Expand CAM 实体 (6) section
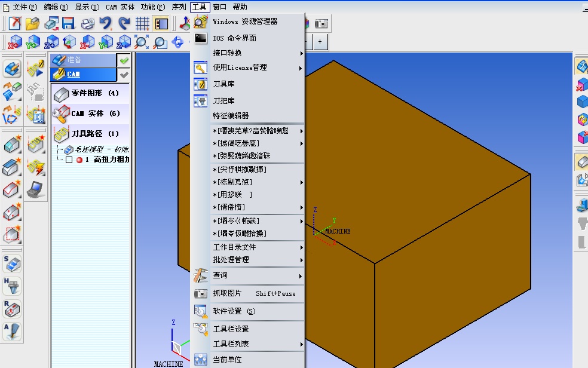588x368 pixels. point(90,114)
